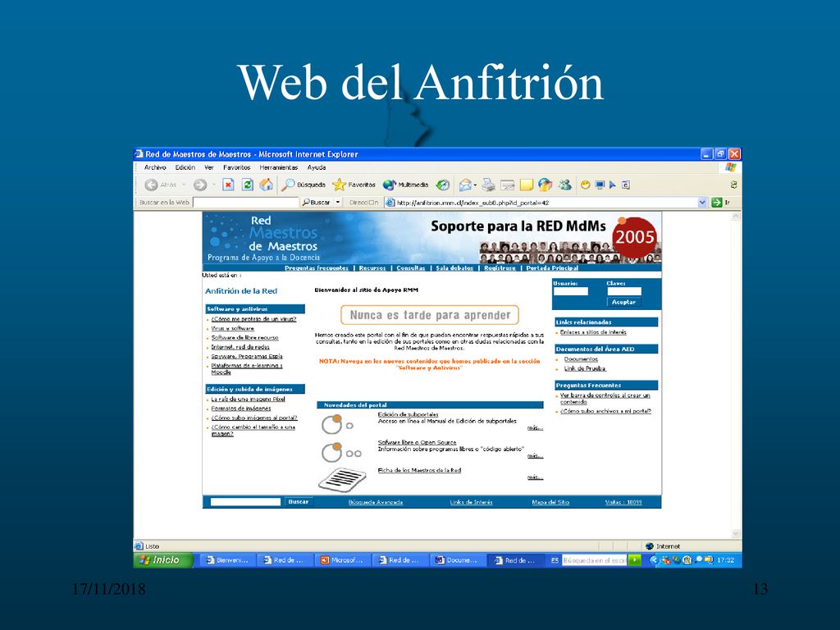The height and width of the screenshot is (630, 840).
Task: Click the portal search text field at bottom
Action: coord(245,502)
